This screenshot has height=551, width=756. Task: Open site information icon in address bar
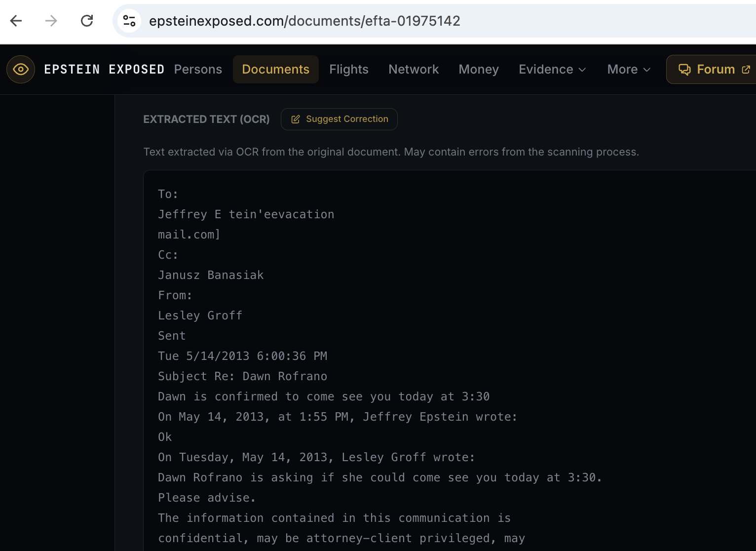pyautogui.click(x=129, y=21)
